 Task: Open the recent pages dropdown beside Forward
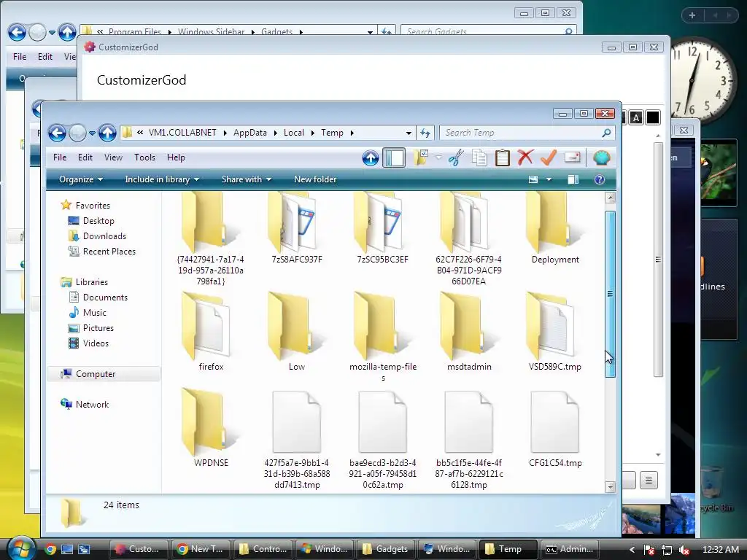(92, 133)
